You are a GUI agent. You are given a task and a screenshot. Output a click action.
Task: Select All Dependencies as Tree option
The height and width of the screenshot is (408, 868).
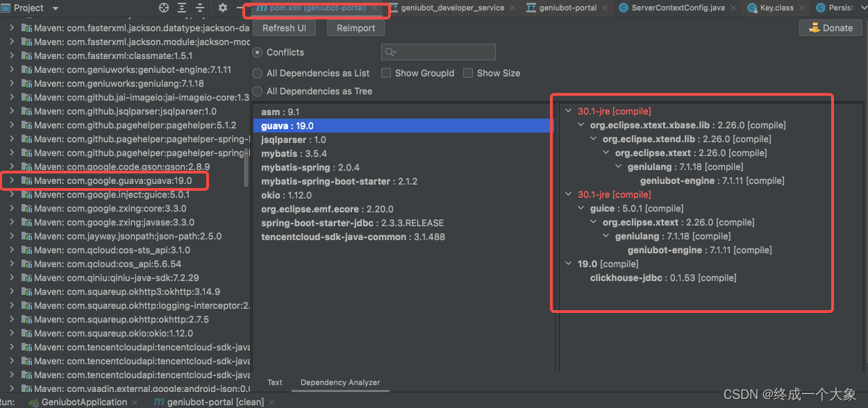click(x=258, y=91)
